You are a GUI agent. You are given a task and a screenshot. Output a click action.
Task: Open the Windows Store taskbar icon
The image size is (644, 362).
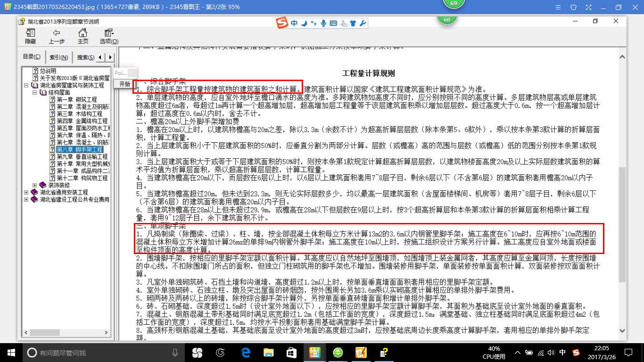pyautogui.click(x=291, y=352)
